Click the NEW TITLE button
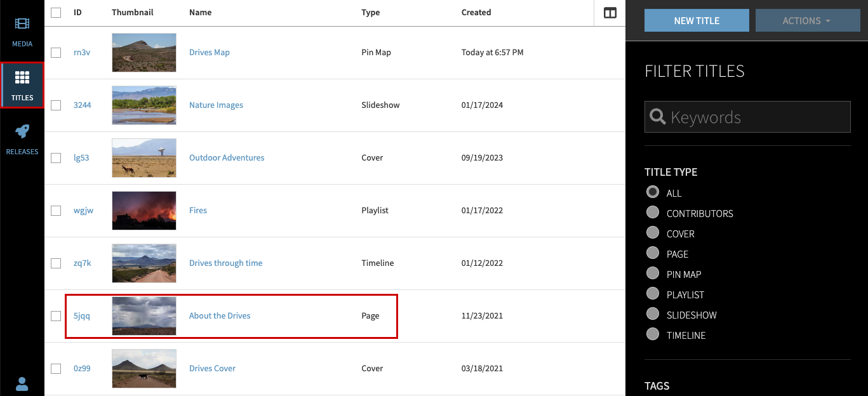 coord(697,20)
